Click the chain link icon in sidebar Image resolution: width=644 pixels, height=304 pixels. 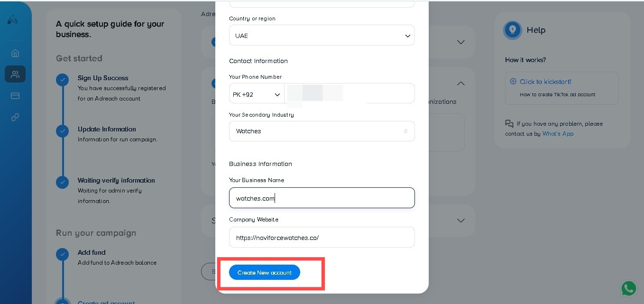tap(15, 117)
